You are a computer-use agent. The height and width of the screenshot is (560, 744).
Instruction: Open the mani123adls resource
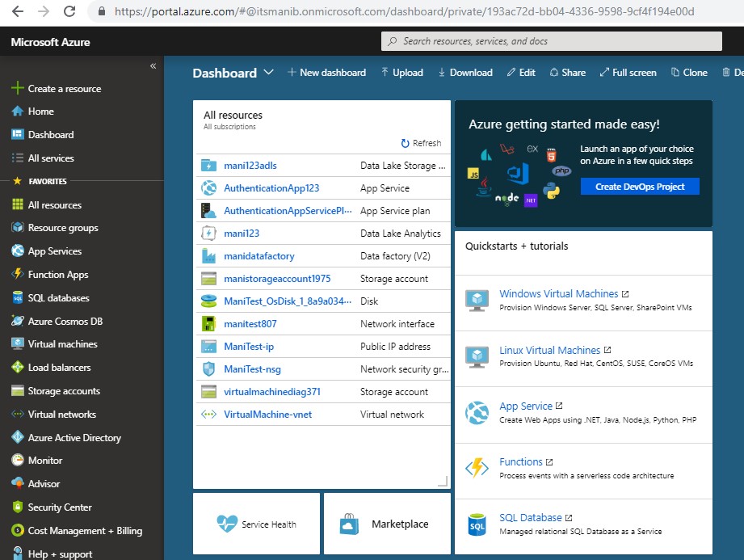[x=250, y=166]
